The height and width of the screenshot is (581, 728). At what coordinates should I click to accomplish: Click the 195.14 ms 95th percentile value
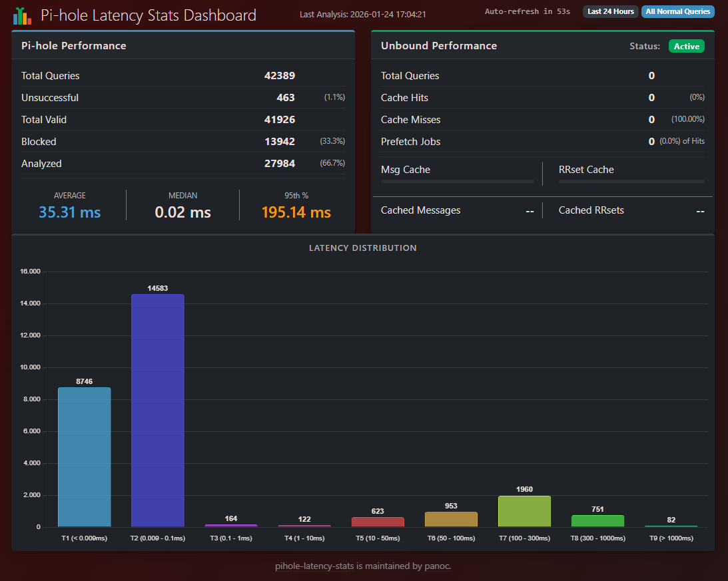[296, 212]
